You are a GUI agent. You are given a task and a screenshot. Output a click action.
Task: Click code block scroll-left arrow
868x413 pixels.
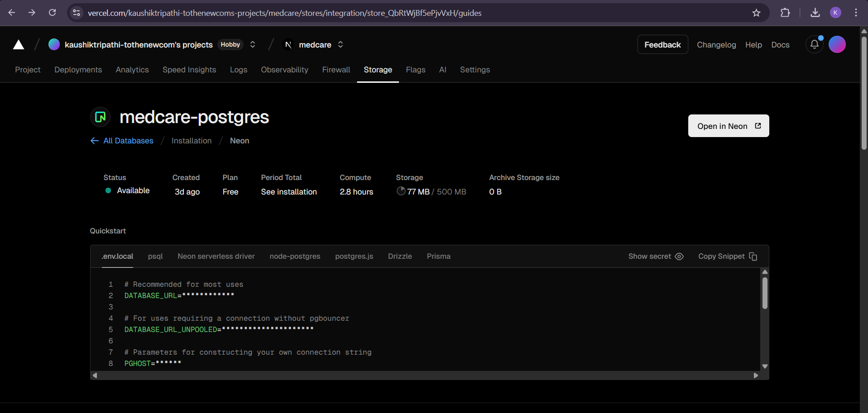click(95, 375)
